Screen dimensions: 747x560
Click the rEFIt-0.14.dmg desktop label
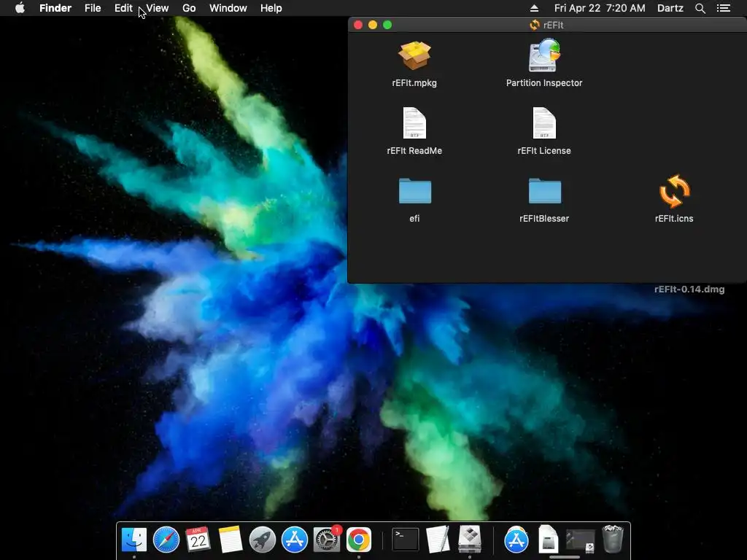click(689, 289)
